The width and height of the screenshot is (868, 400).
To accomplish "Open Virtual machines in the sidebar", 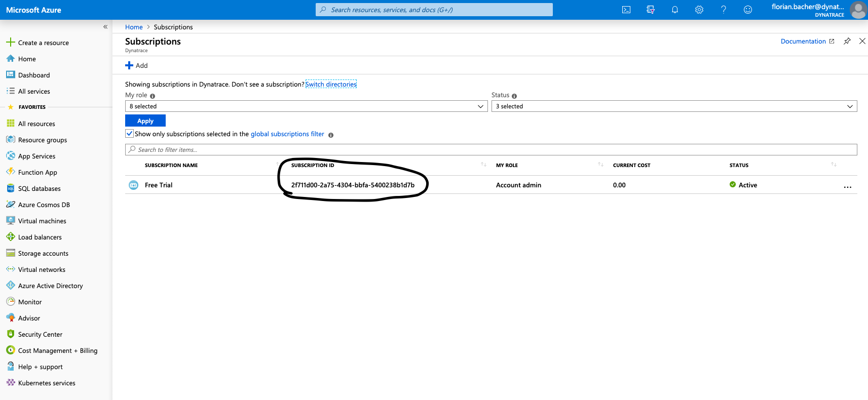I will tap(42, 221).
